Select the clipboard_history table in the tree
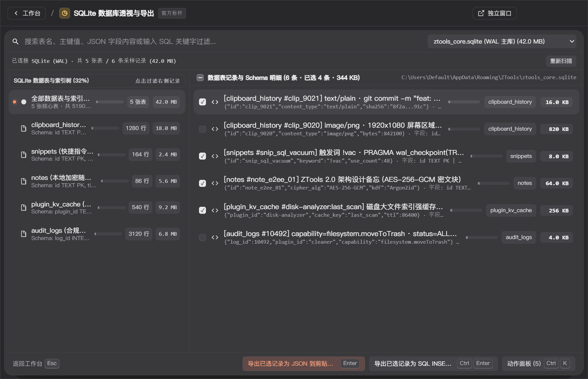Screen dimensions: 588x379 tap(97, 128)
